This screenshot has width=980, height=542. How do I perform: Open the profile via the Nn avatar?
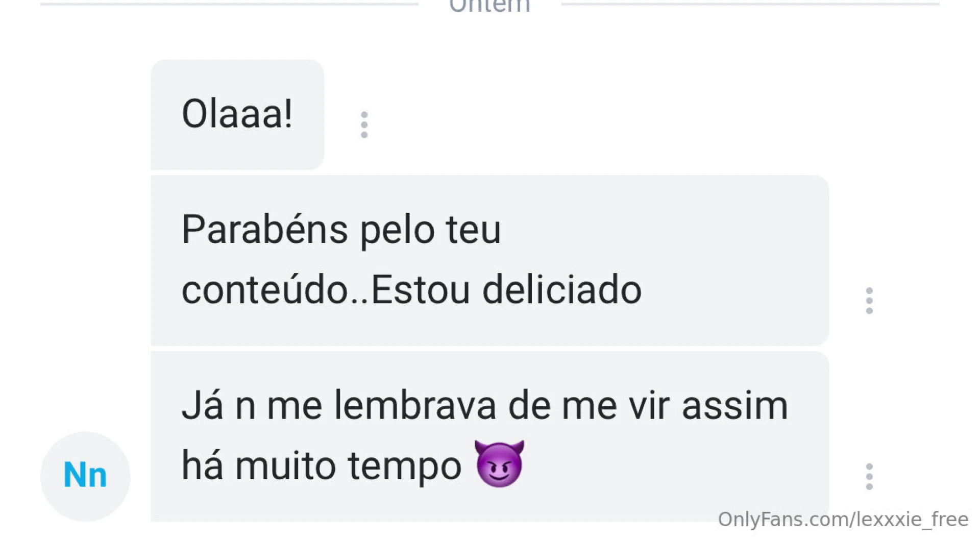pos(85,475)
